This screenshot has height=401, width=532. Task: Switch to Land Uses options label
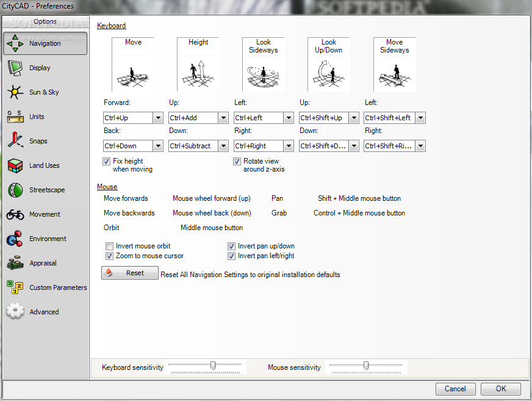click(x=45, y=165)
